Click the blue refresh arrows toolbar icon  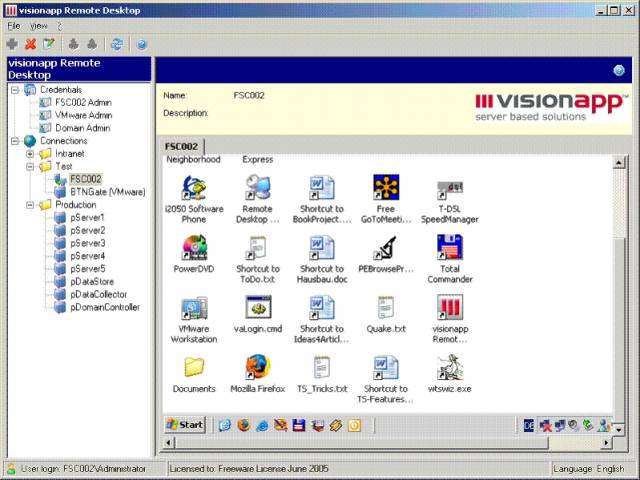117,44
